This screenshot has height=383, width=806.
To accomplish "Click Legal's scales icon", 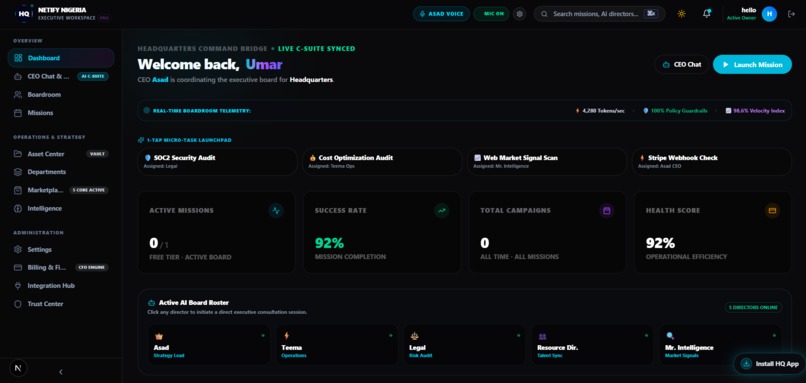I will (x=414, y=336).
